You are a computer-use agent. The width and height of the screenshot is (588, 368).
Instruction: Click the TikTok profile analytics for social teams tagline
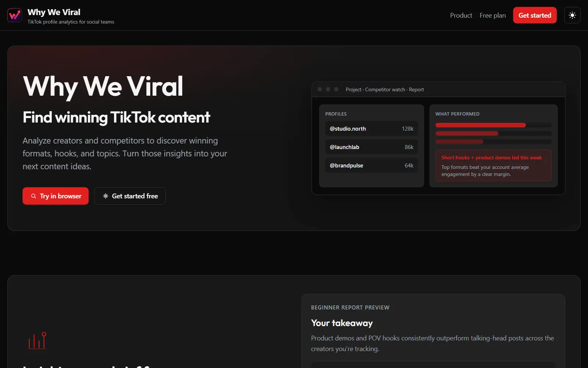tap(71, 22)
